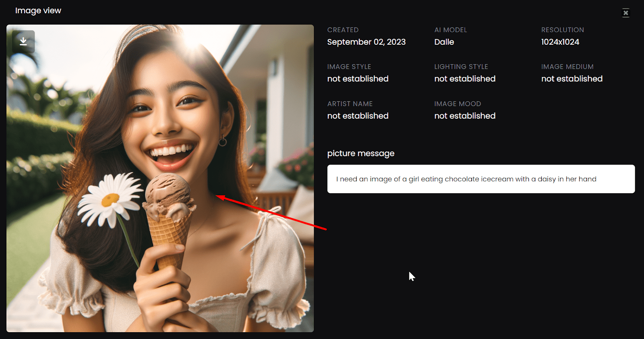
Task: Click inside the picture message text box
Action: tap(481, 179)
